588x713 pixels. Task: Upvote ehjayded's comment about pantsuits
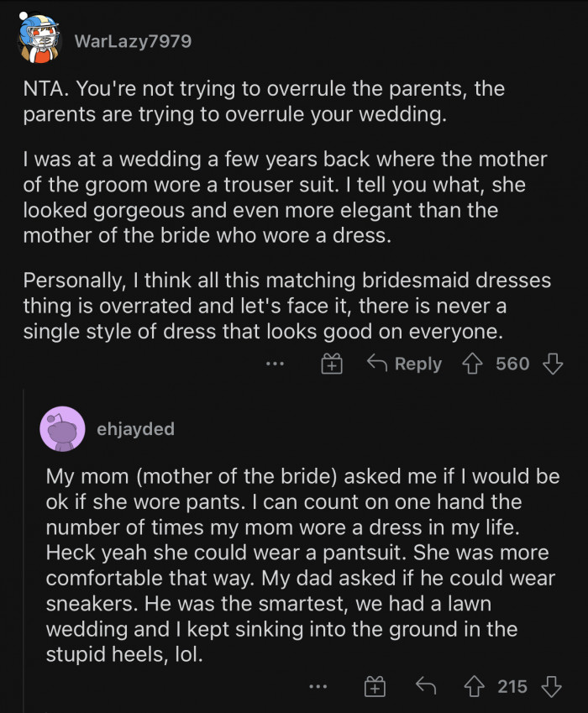[x=473, y=687]
